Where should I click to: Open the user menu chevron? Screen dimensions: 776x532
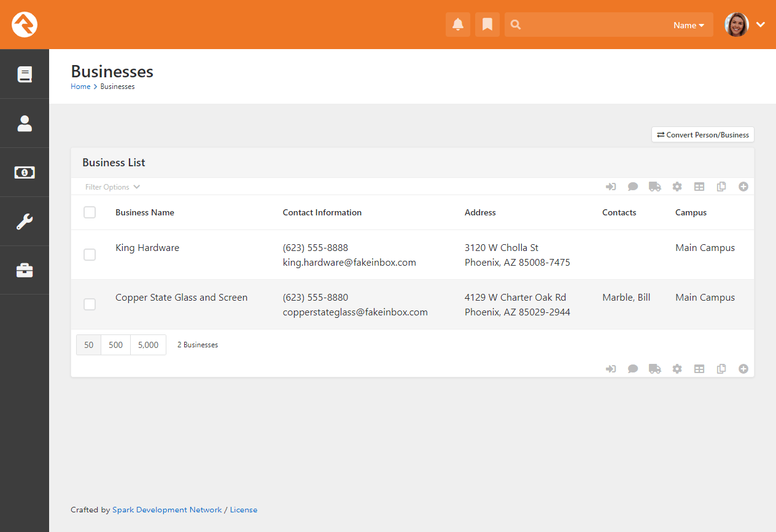pyautogui.click(x=761, y=25)
